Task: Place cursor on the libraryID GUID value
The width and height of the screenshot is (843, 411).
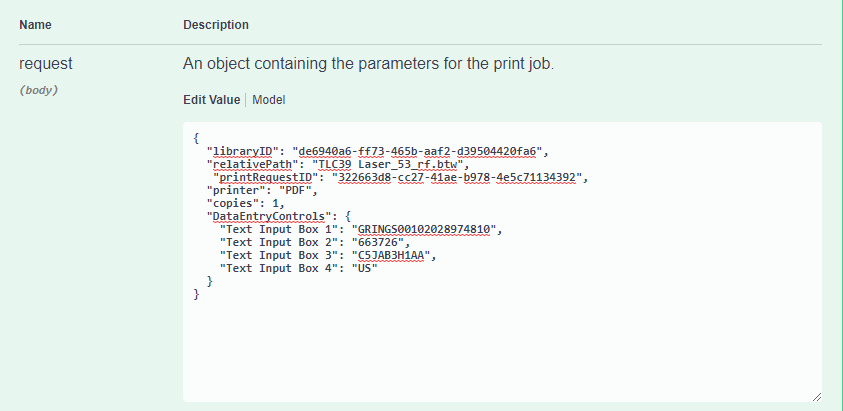Action: (x=420, y=151)
